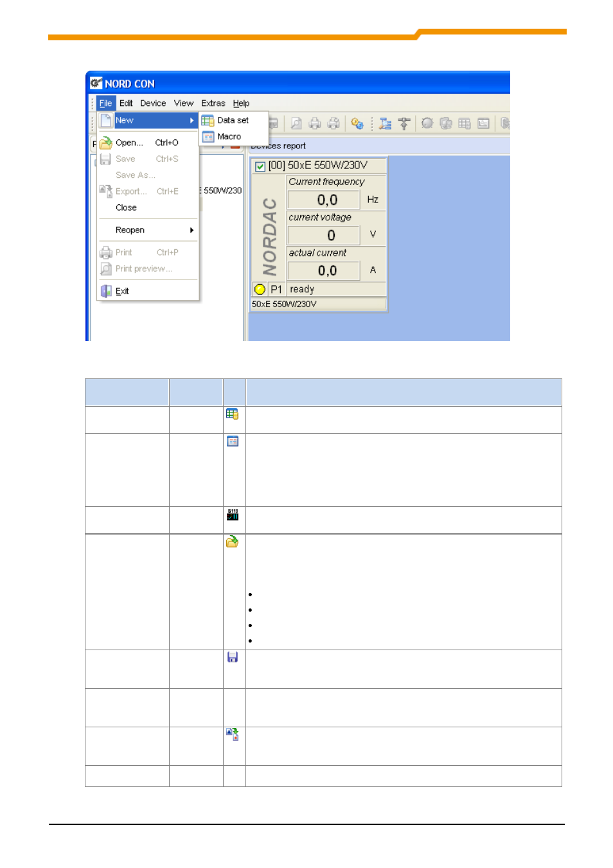613x868 pixels.
Task: Click Open... in the File menu
Action: (x=148, y=143)
